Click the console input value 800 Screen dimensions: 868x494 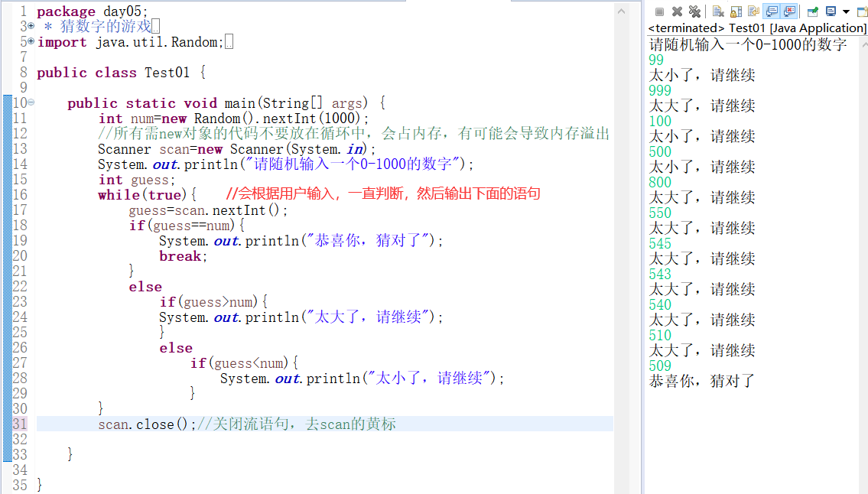660,182
